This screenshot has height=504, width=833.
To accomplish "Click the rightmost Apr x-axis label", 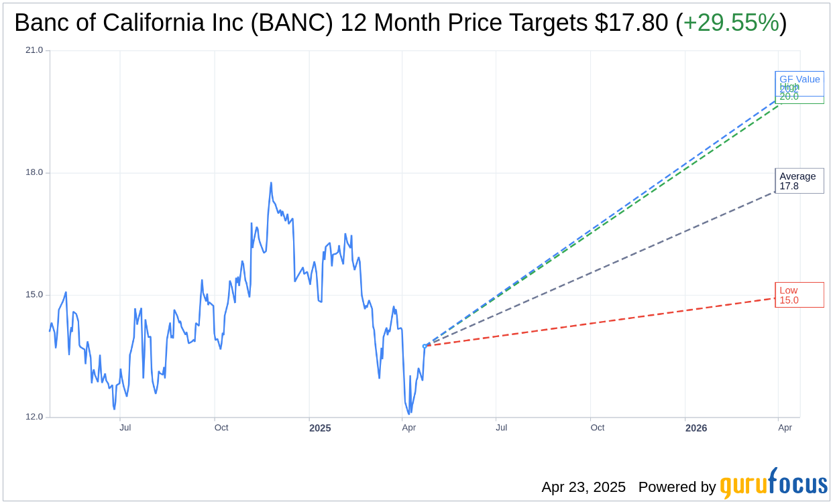I will pos(785,428).
